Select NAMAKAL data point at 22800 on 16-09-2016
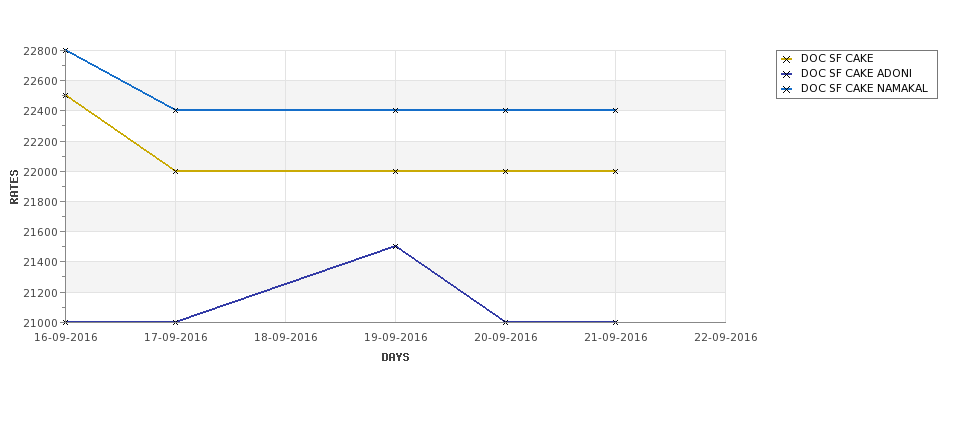The height and width of the screenshot is (429, 975). [65, 50]
